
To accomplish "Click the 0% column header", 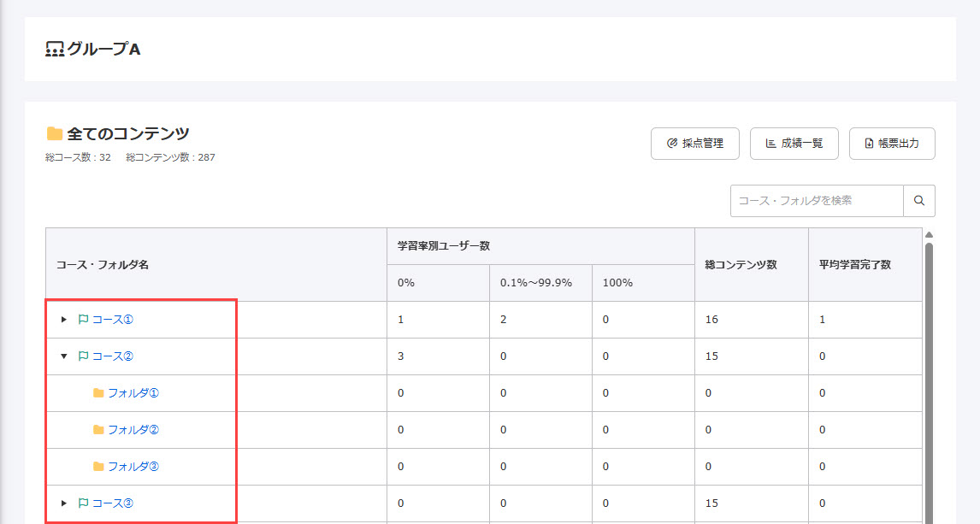I will pos(438,283).
